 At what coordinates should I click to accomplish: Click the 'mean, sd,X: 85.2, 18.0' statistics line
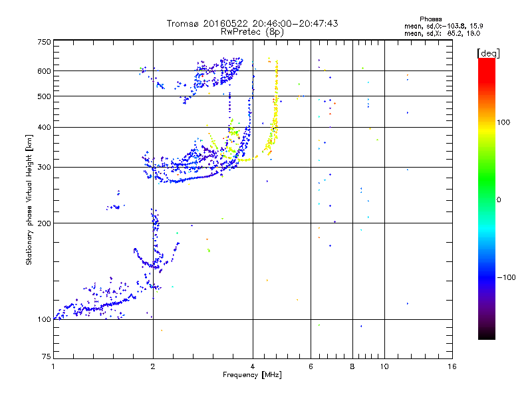[x=442, y=34]
